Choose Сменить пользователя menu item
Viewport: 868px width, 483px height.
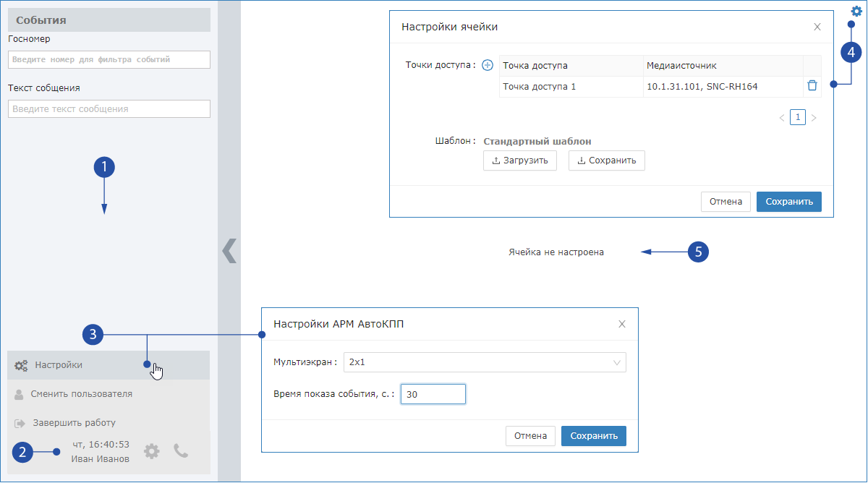click(81, 394)
